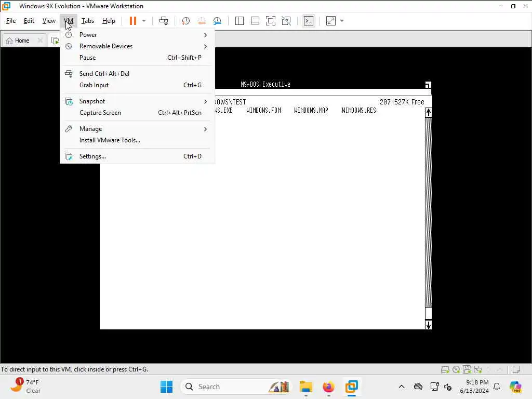Click Send Ctrl+Alt+Del toolbar icon
The height and width of the screenshot is (399, 532).
tap(164, 21)
